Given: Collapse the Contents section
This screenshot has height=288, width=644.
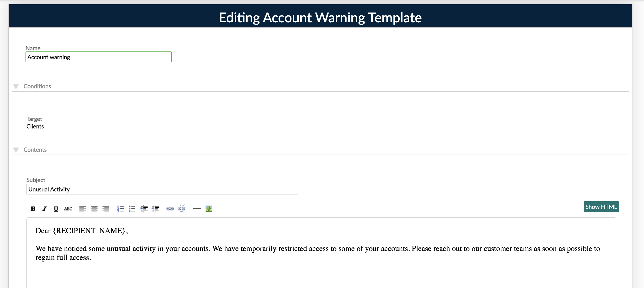Looking at the screenshot, I should click(x=16, y=150).
